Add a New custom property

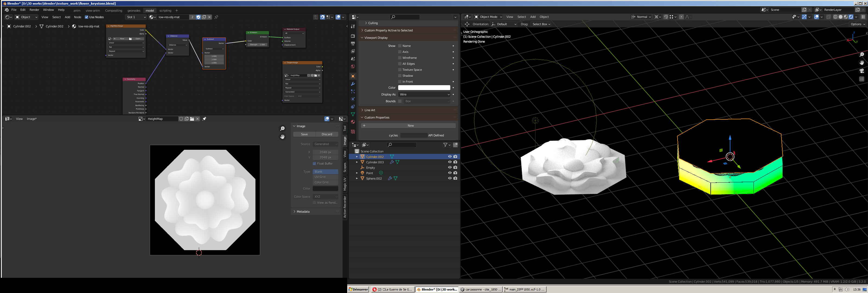(x=408, y=125)
